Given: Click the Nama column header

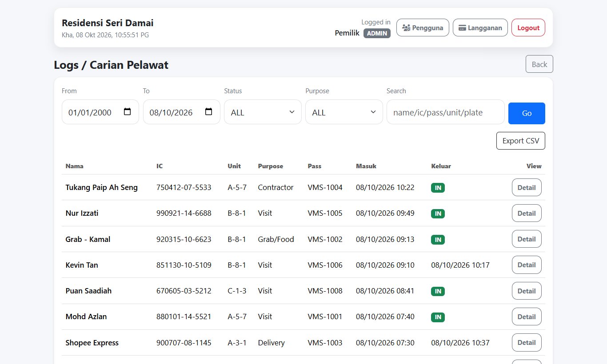Looking at the screenshot, I should [x=74, y=166].
